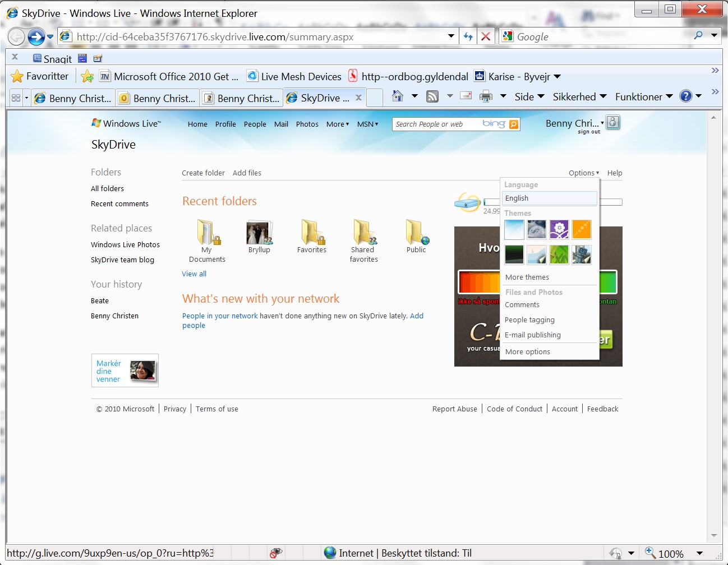The image size is (728, 565).
Task: Open the search provider dropdown arrow
Action: 714,35
